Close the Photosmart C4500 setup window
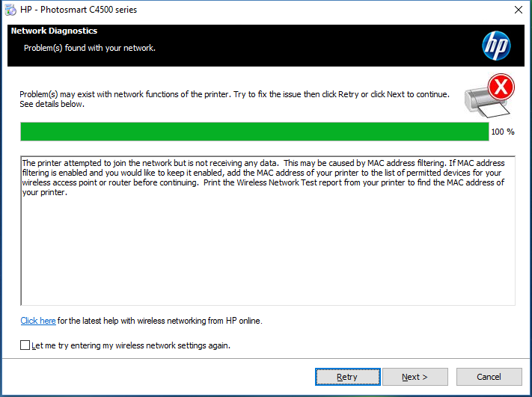The height and width of the screenshot is (397, 532). point(517,10)
